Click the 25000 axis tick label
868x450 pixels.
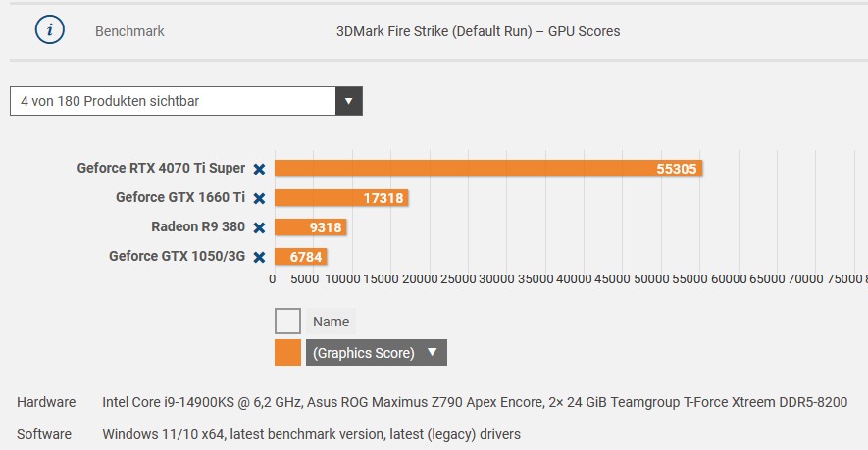pos(458,279)
